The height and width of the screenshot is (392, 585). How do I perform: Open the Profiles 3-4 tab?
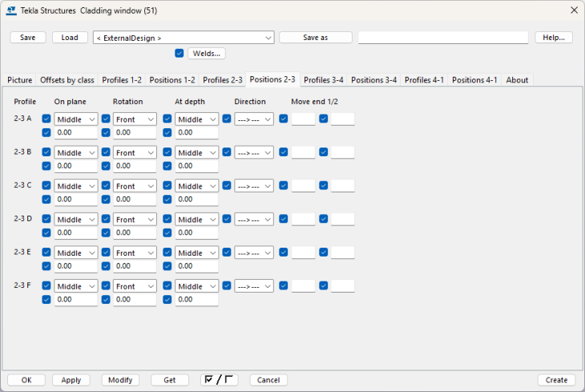pyautogui.click(x=323, y=80)
